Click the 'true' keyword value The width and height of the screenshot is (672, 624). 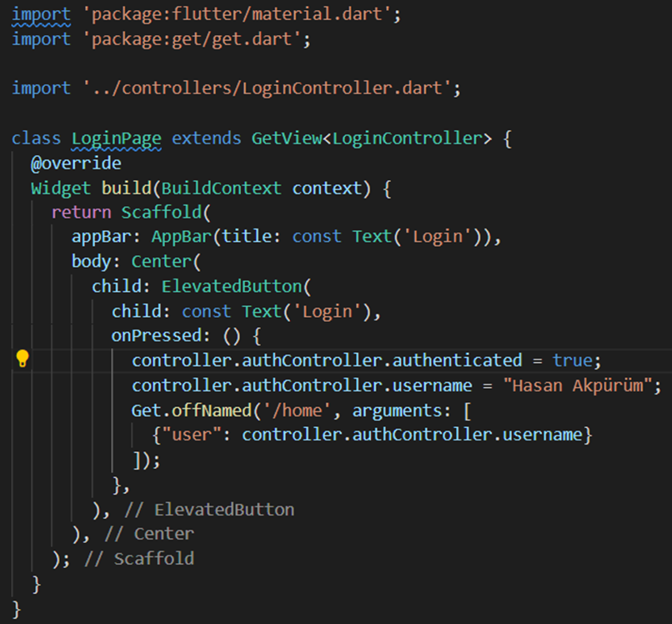tap(572, 360)
